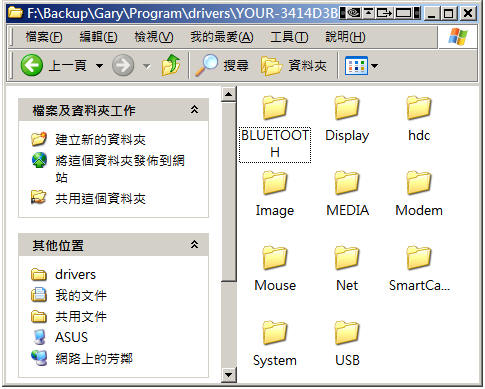The height and width of the screenshot is (389, 485).
Task: Open the 工具(T) menu
Action: click(289, 37)
